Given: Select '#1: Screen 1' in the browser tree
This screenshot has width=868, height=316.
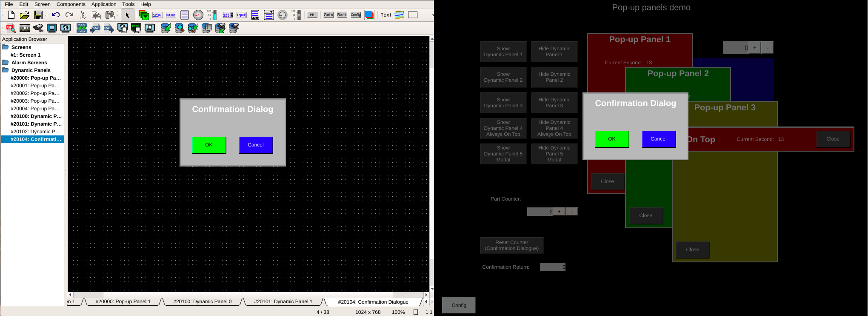Looking at the screenshot, I should tap(26, 55).
